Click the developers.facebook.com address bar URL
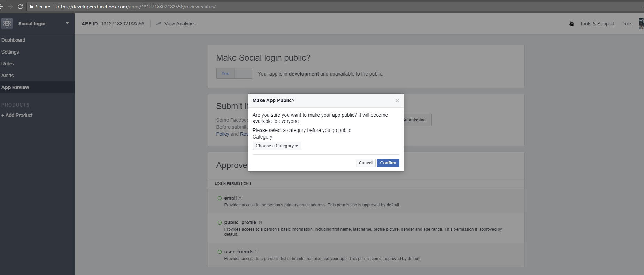Viewport: 644px width, 275px height. tap(136, 7)
